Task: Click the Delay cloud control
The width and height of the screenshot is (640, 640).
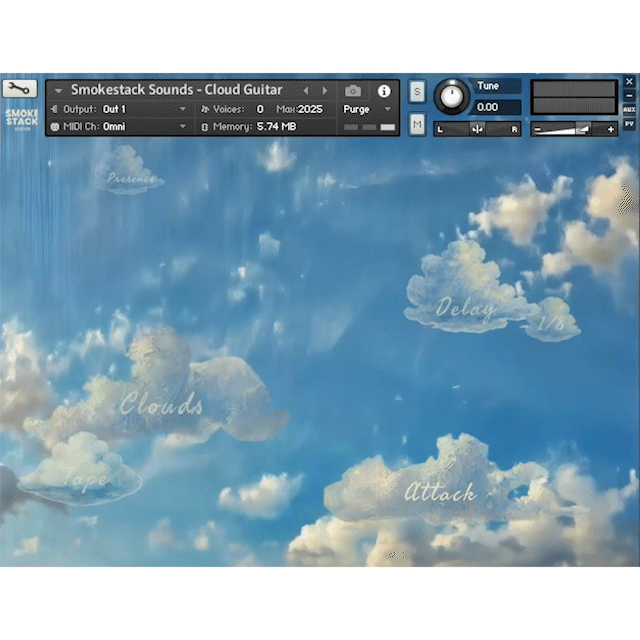Action: point(468,300)
